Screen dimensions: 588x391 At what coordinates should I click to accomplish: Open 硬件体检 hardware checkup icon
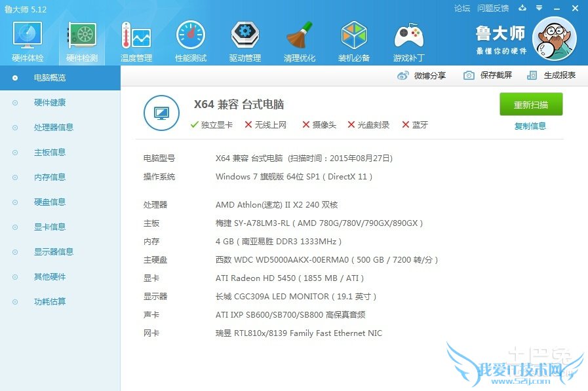click(28, 35)
